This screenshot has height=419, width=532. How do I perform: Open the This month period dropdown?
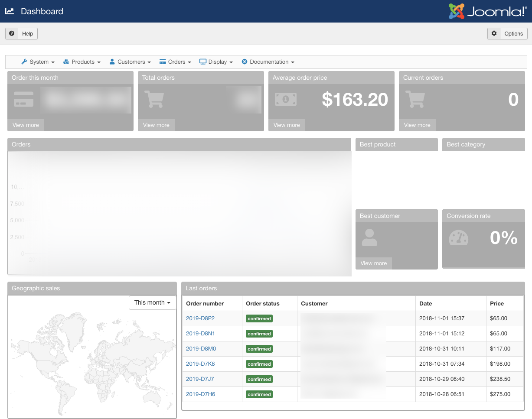152,302
